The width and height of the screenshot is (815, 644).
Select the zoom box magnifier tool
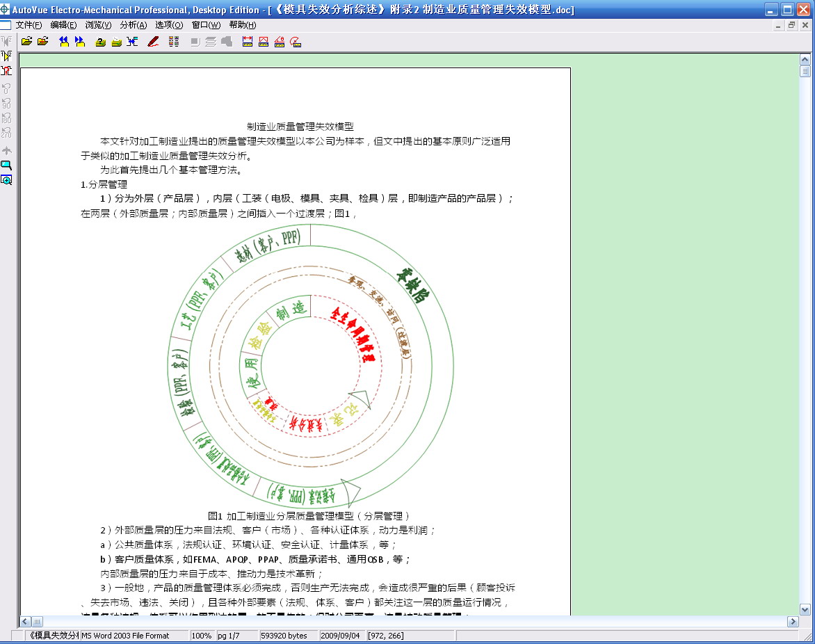[x=6, y=166]
